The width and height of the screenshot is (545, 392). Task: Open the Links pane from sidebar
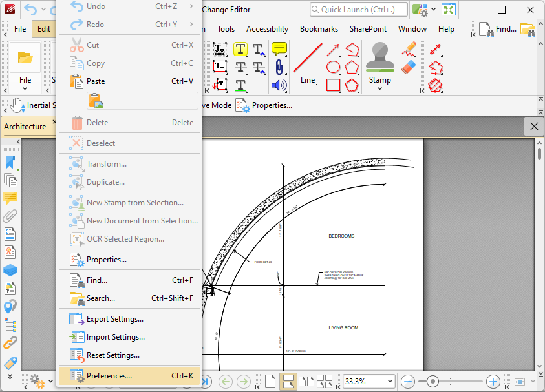click(x=10, y=342)
